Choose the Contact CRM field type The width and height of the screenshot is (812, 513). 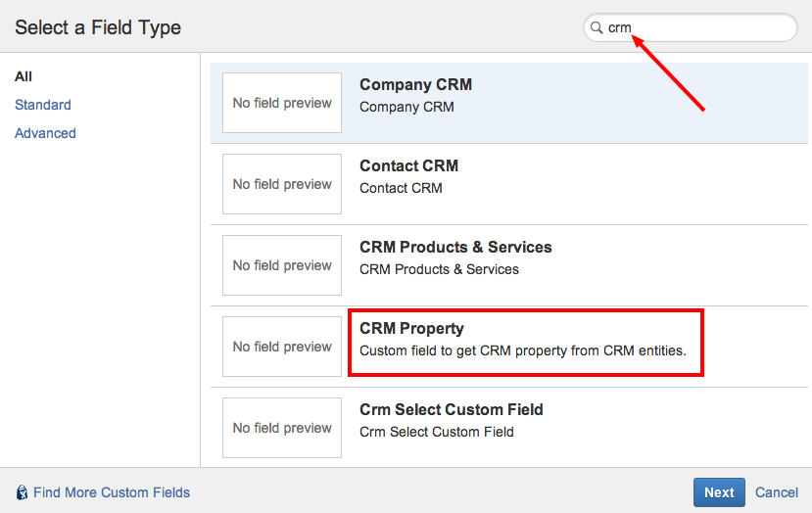click(408, 166)
